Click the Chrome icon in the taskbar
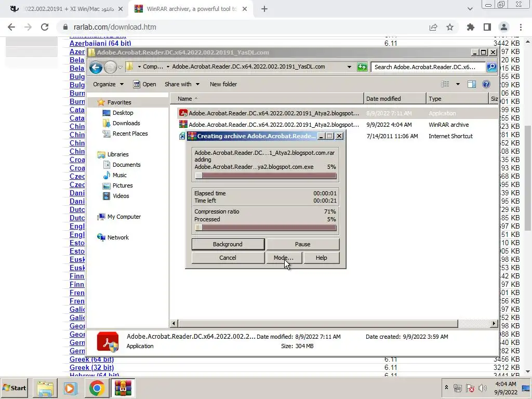Image resolution: width=532 pixels, height=399 pixels. pyautogui.click(x=97, y=388)
